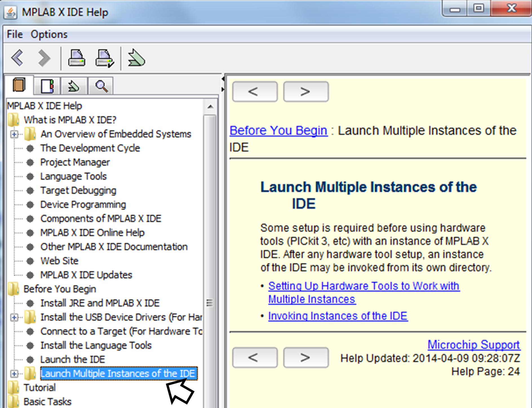Open the Options menu
Screen dimensions: 532x408
(x=49, y=34)
